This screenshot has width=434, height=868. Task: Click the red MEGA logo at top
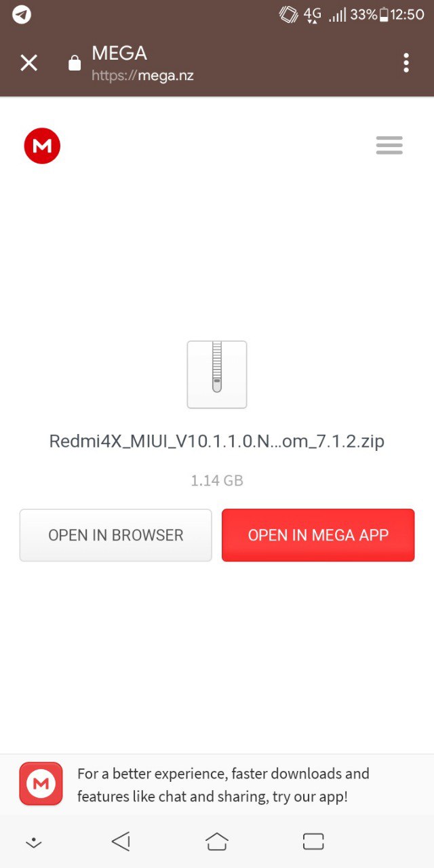pos(42,145)
